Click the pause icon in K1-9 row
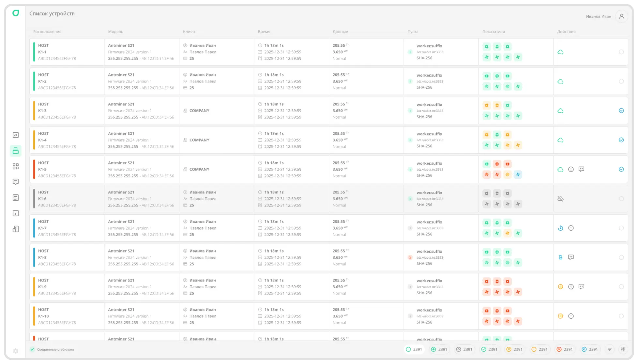Screen dimensions: 638x364 (560, 287)
